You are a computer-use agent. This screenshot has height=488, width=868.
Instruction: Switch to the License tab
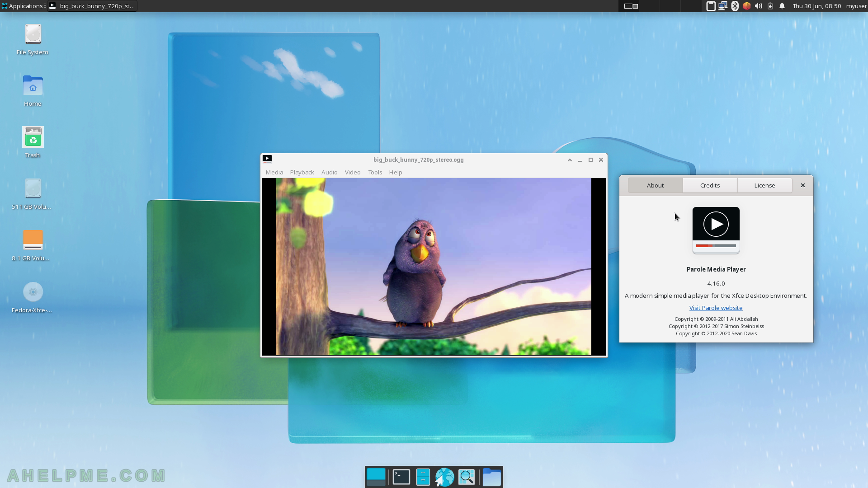[764, 185]
